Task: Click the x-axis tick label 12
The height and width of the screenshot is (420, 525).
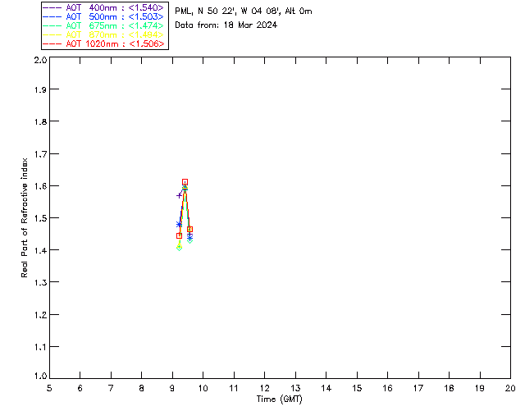Action: coord(264,388)
